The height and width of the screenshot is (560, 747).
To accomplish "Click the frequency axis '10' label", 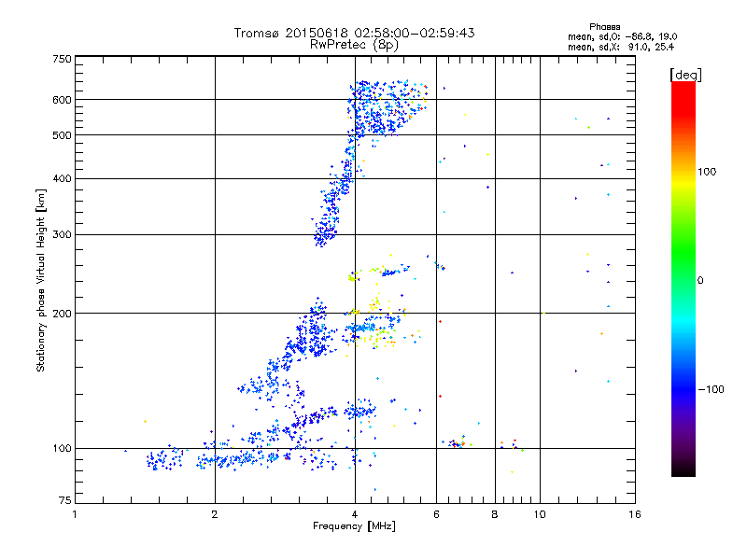I will point(540,514).
